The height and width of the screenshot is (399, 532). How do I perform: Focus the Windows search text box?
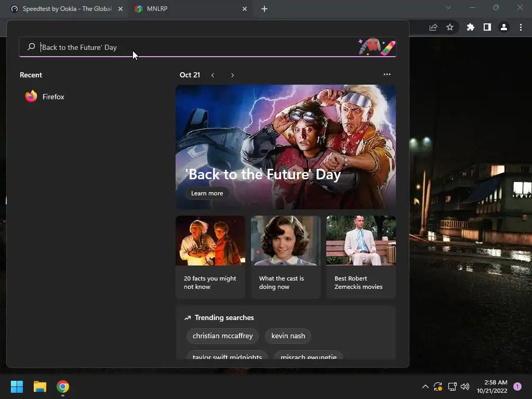pyautogui.click(x=208, y=47)
